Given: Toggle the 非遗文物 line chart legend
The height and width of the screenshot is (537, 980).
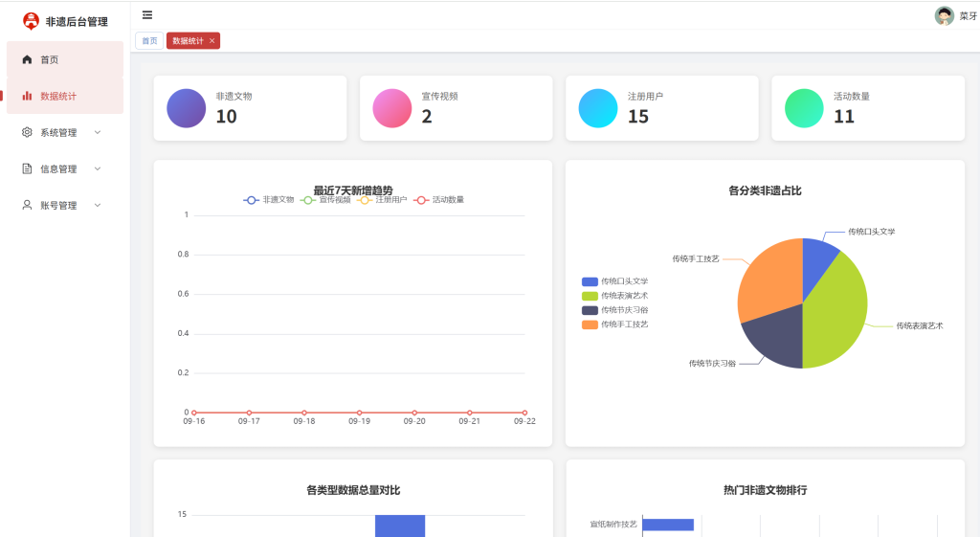Looking at the screenshot, I should 269,200.
